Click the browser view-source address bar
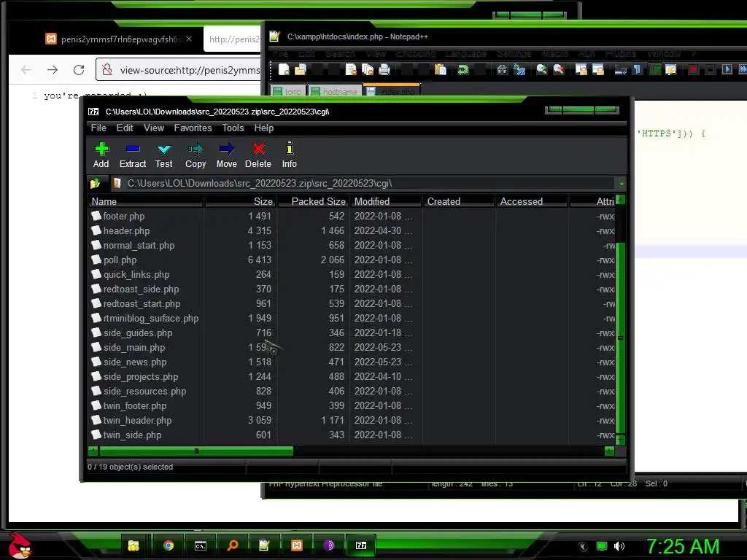 179,70
